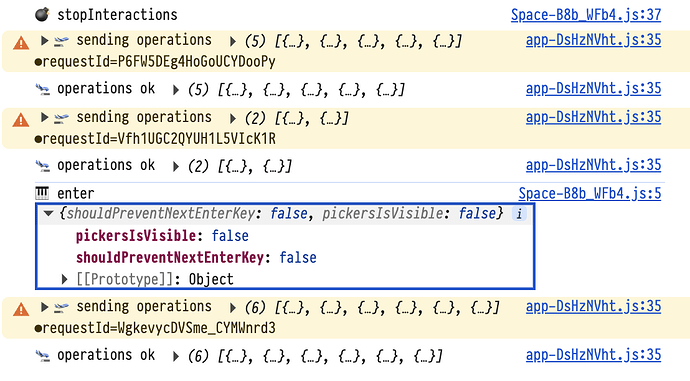The width and height of the screenshot is (690, 381).
Task: Click the keyboard icon beside enter
Action: coord(42,193)
